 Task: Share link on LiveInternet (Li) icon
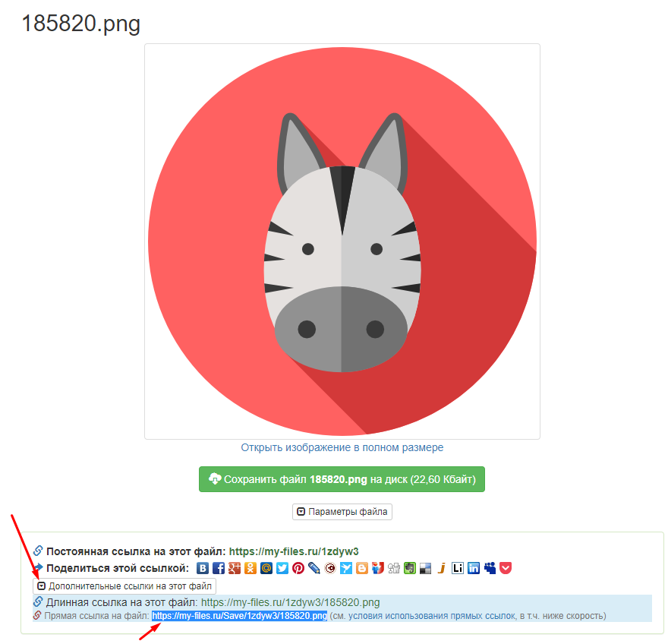[x=458, y=568]
